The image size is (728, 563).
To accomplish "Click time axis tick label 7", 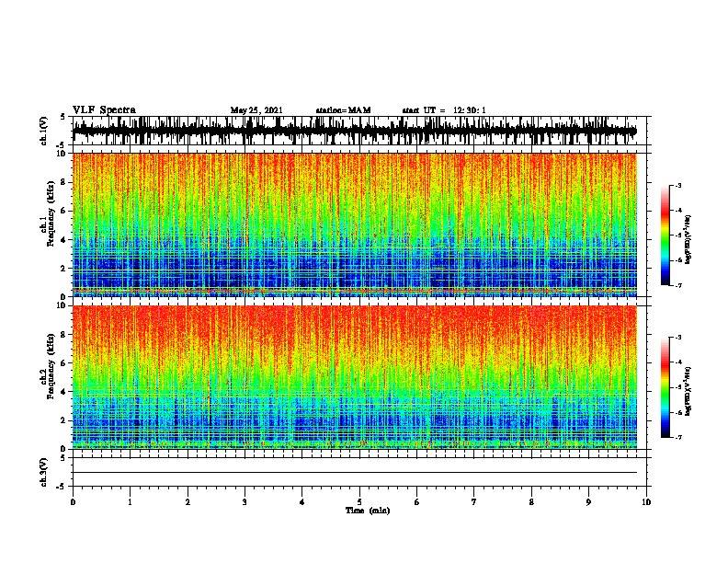I will pyautogui.click(x=474, y=502).
